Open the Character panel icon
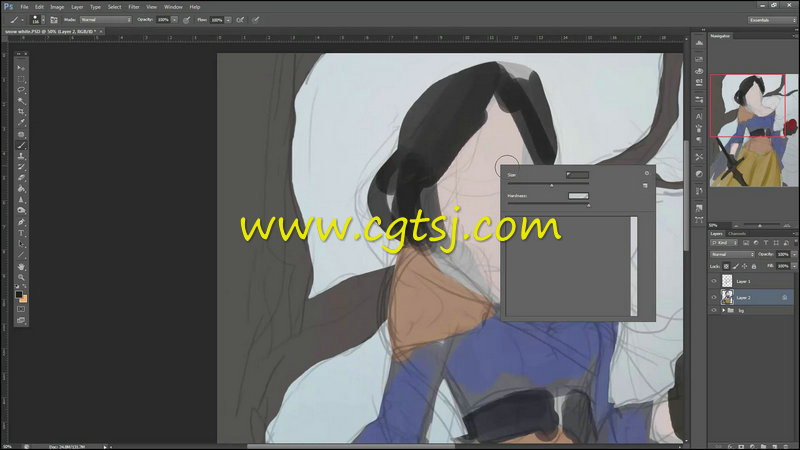Screen dimensions: 800x450 [x=699, y=117]
